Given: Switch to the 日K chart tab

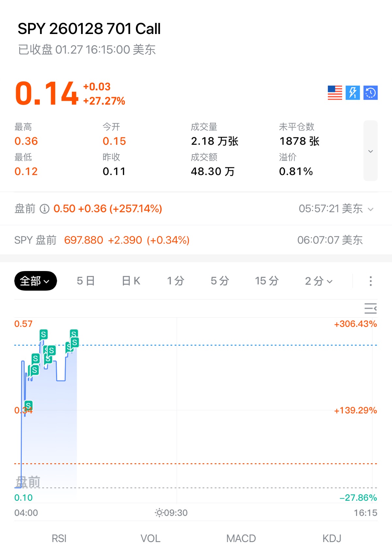Looking at the screenshot, I should tap(131, 281).
